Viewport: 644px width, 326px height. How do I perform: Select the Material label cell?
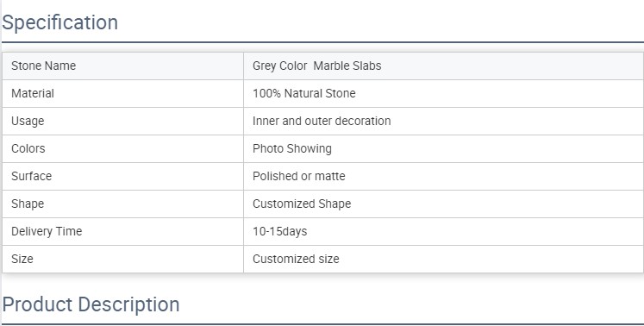tap(122, 94)
